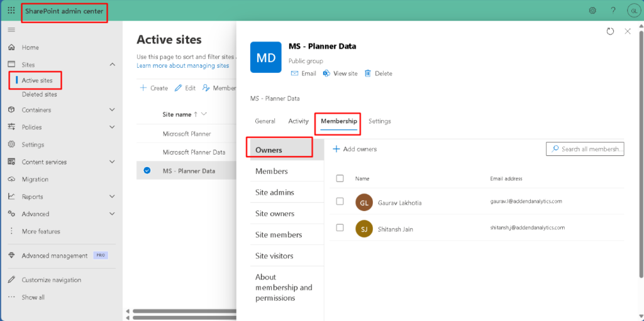Select the Microsoft Planner site row
Image resolution: width=644 pixels, height=321 pixels.
point(186,134)
